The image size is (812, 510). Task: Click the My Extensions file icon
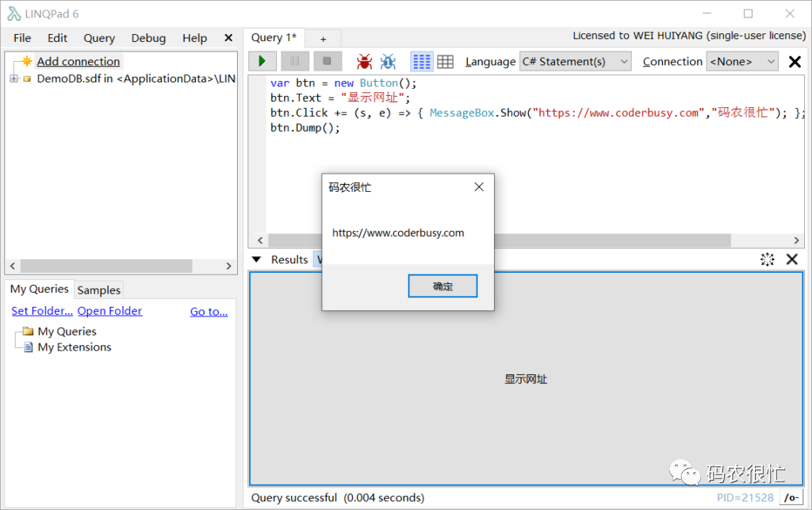point(29,347)
